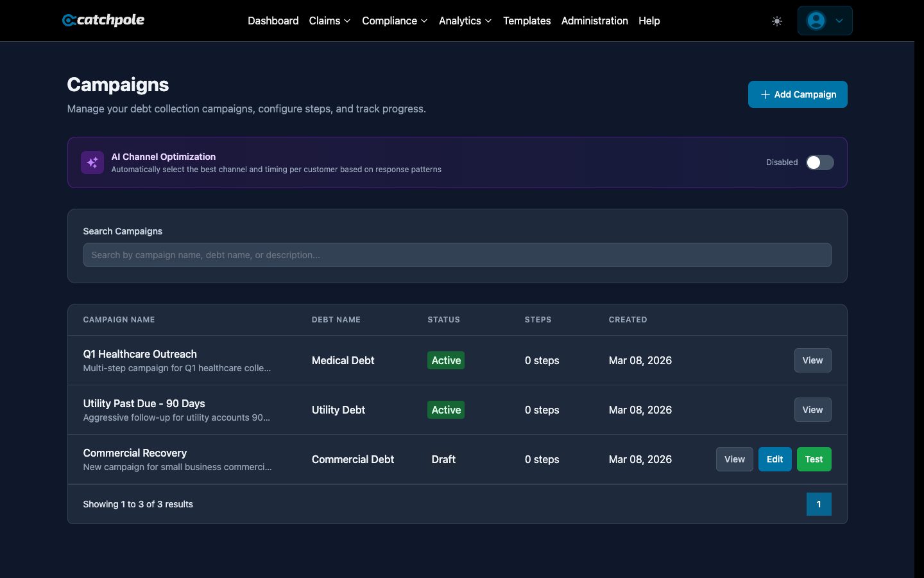The height and width of the screenshot is (578, 924).
Task: Open the Compliance menu
Action: pyautogui.click(x=394, y=21)
